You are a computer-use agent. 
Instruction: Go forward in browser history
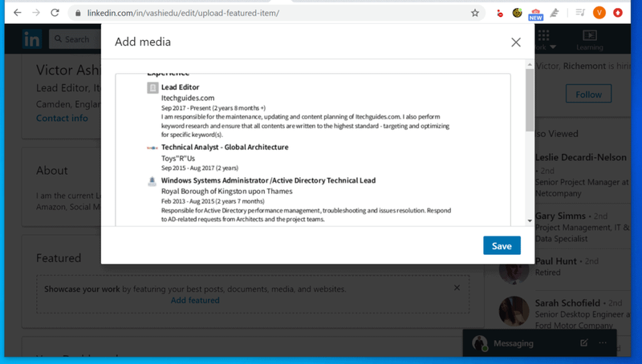pos(36,13)
